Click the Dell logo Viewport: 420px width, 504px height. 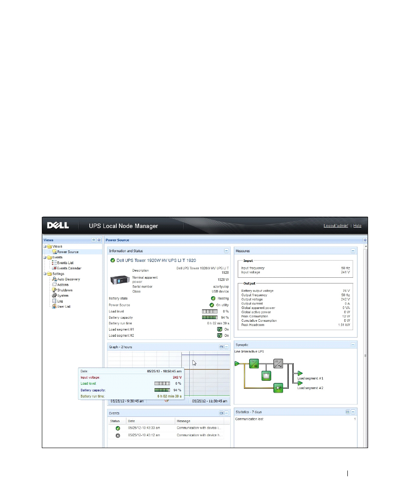tap(58, 225)
